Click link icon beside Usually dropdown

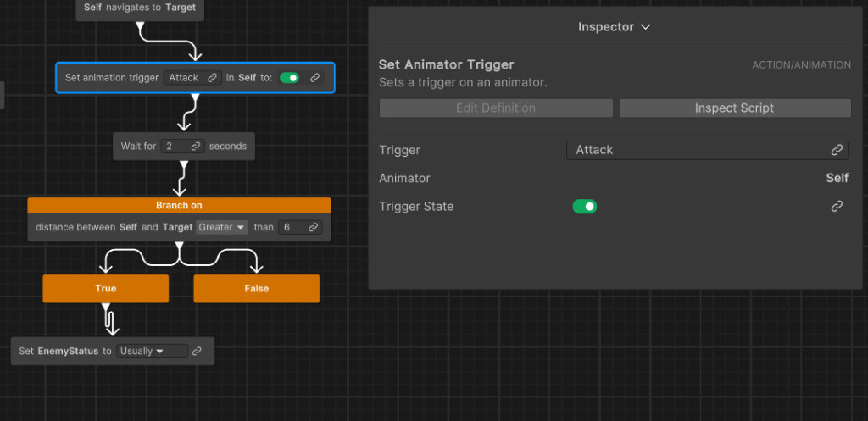pos(197,351)
